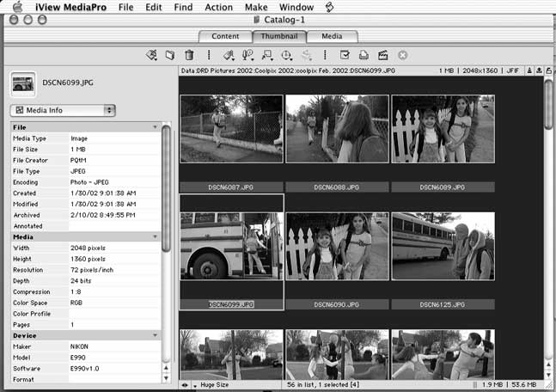Click the eye icon in status bar
556x392 pixels.
click(185, 385)
